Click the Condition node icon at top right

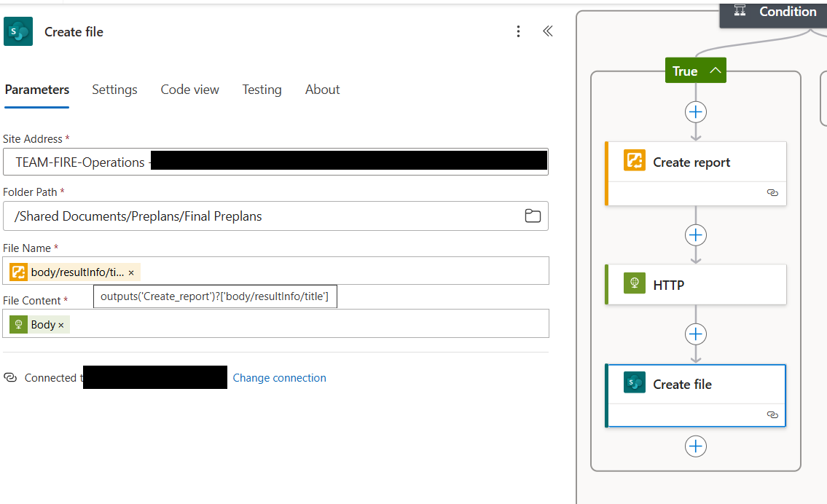point(739,11)
